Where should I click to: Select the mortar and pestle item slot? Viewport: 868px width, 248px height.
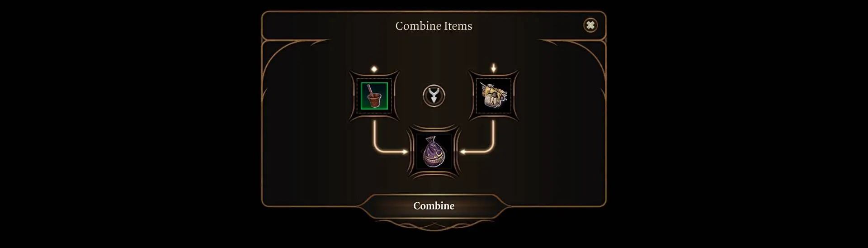pos(374,96)
